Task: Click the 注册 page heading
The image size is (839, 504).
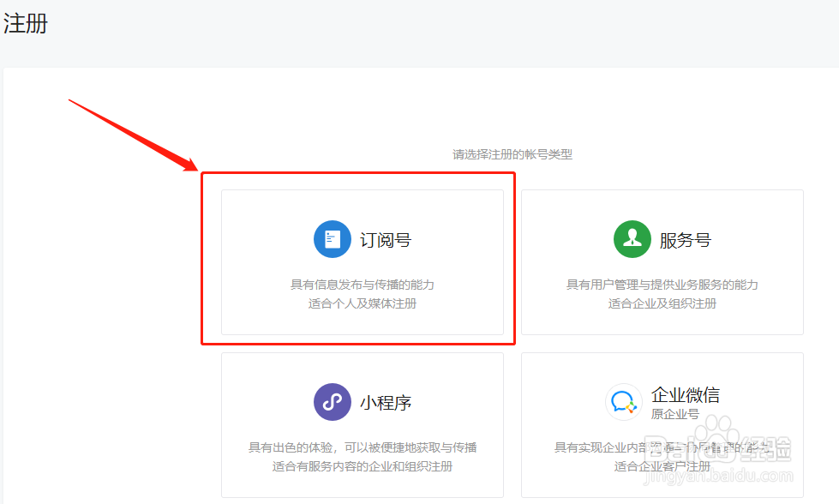Action: 25,23
